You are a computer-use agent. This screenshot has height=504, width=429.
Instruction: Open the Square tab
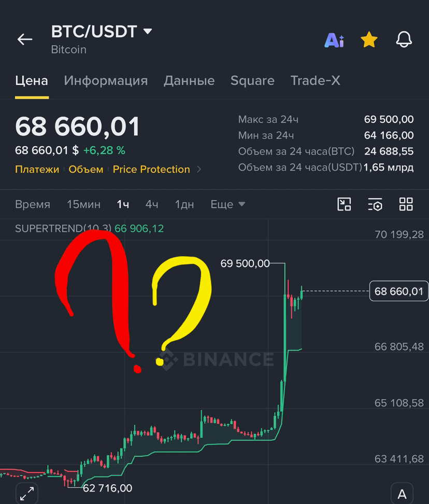coord(252,81)
